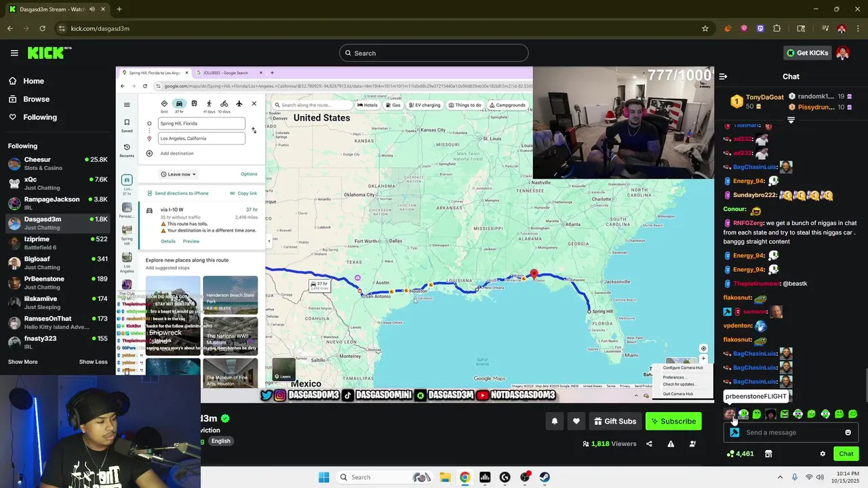
Task: Expand the list with Show More
Action: [22, 362]
